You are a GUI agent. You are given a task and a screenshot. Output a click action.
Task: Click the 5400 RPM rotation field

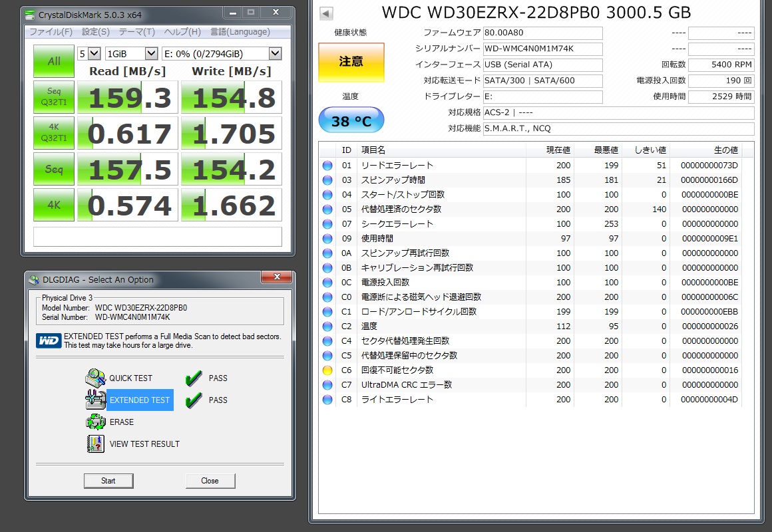pos(721,65)
